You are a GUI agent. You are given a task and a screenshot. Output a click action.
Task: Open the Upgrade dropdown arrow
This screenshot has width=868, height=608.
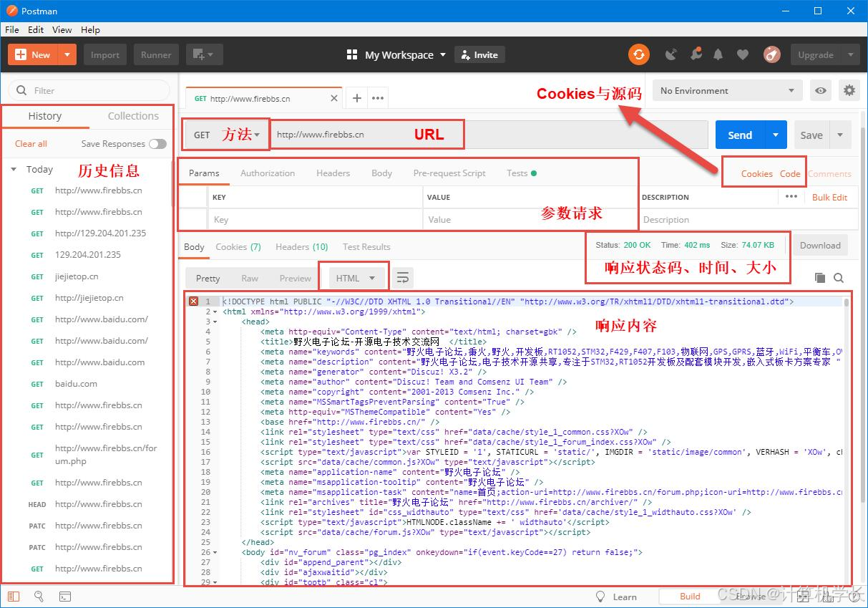(x=850, y=54)
